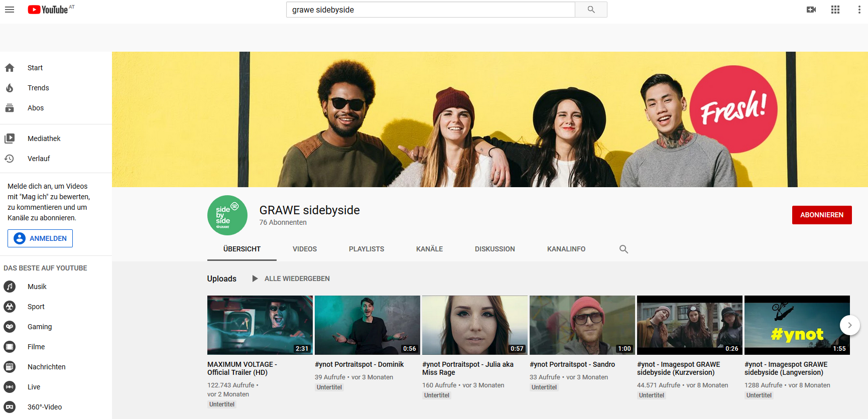
Task: Click the Mediathek library icon
Action: [10, 138]
